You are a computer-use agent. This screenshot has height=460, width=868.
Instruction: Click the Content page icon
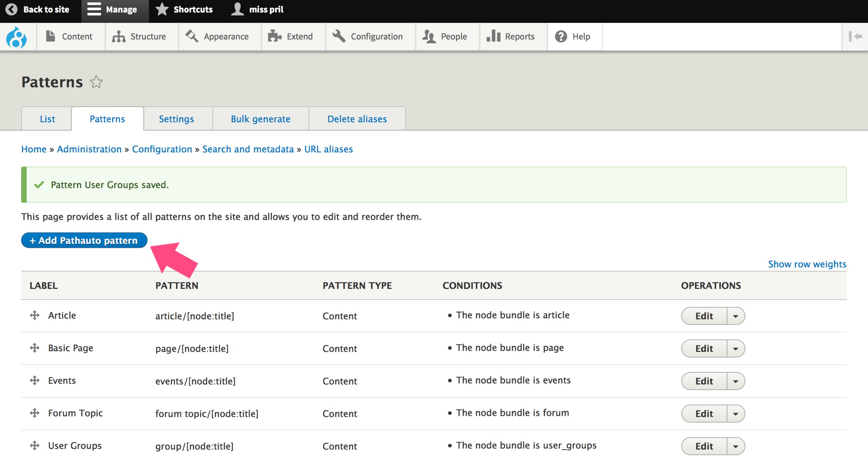pos(51,36)
